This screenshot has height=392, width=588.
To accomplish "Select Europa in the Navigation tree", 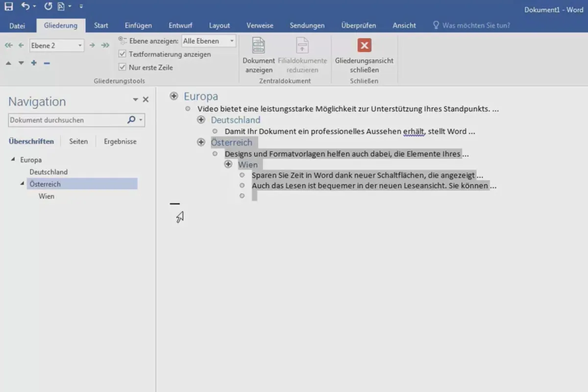I will click(x=31, y=160).
